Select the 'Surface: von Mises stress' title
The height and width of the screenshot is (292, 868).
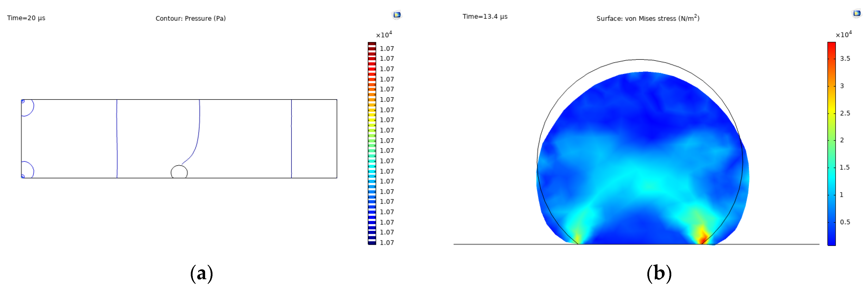pyautogui.click(x=648, y=18)
